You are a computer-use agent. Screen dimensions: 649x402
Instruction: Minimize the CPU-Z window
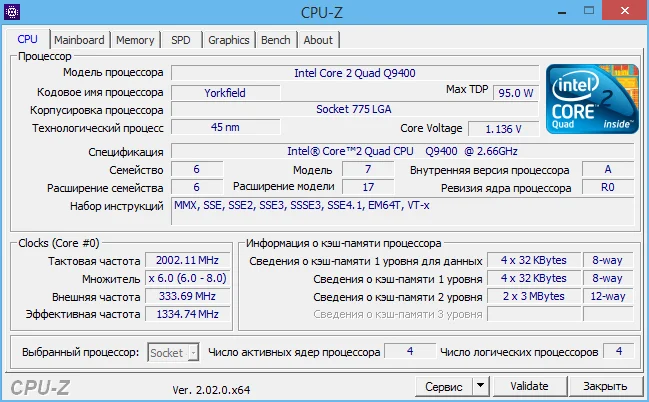coord(562,12)
